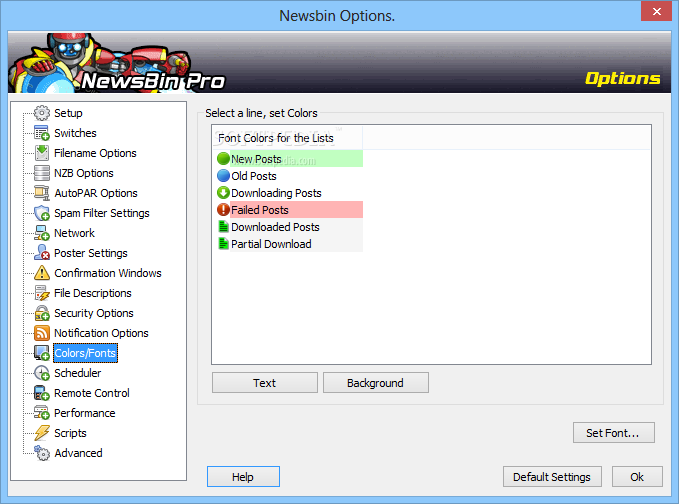
Task: Select the New Posts color line
Action: point(289,158)
